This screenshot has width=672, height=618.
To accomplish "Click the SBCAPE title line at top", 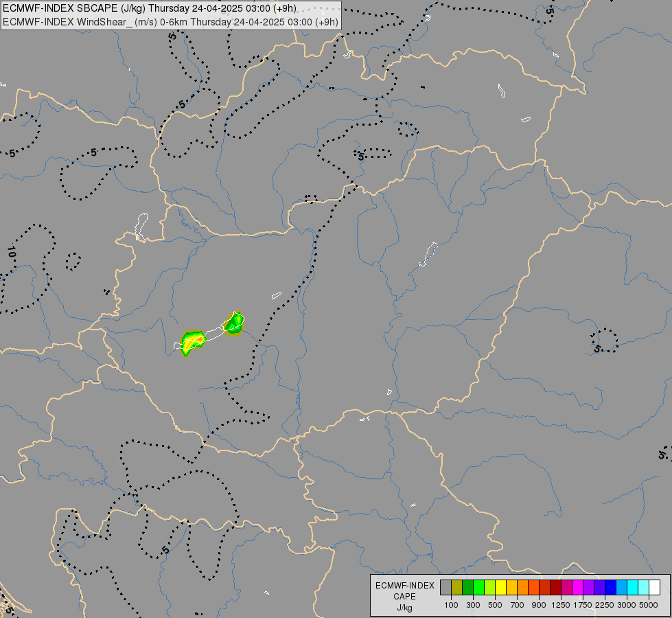I will [x=150, y=8].
